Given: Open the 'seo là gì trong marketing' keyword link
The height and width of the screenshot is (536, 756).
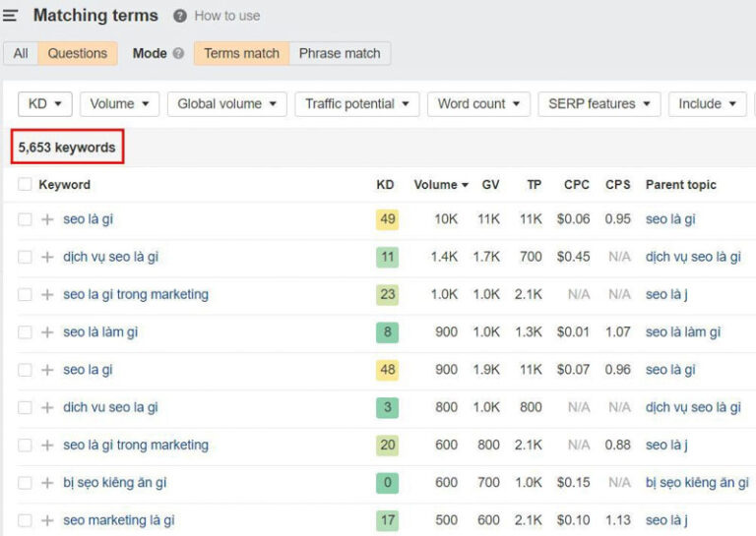Looking at the screenshot, I should (x=136, y=445).
